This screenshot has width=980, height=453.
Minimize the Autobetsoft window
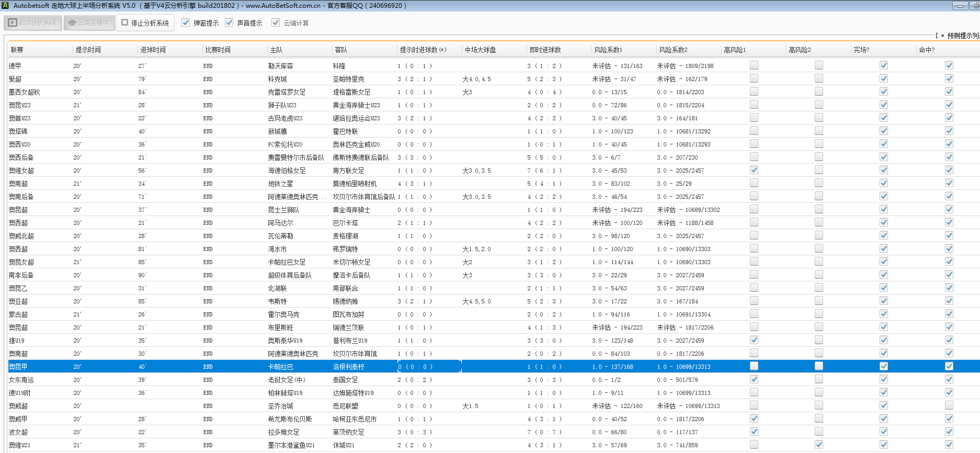[x=960, y=6]
